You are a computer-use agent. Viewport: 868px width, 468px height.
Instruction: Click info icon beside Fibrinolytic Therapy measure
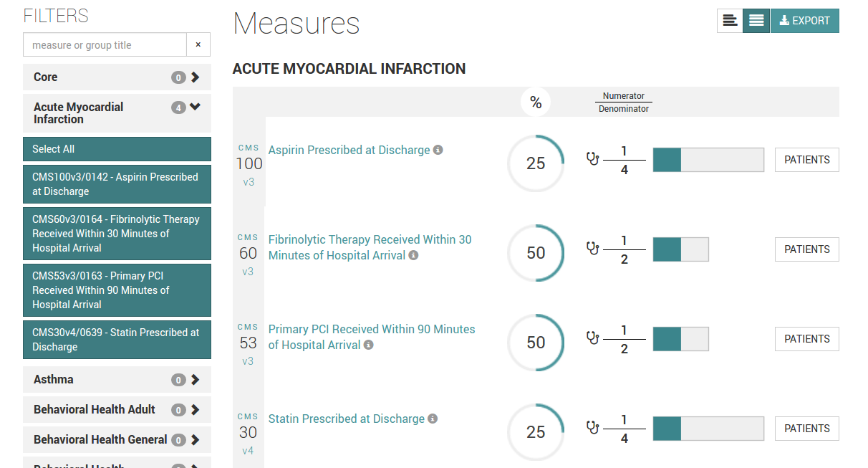coord(413,256)
